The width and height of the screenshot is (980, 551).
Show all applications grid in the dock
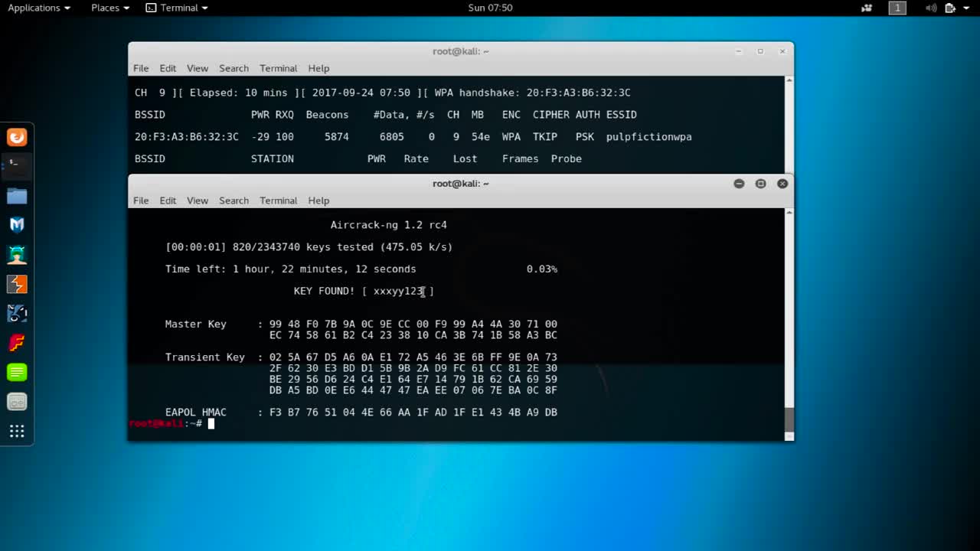pos(17,431)
